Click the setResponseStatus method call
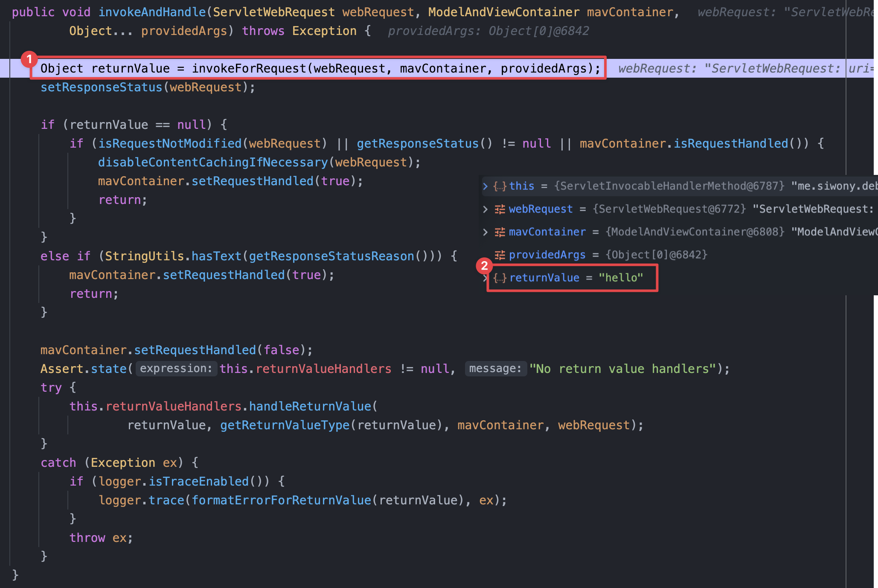The width and height of the screenshot is (878, 588). [101, 87]
